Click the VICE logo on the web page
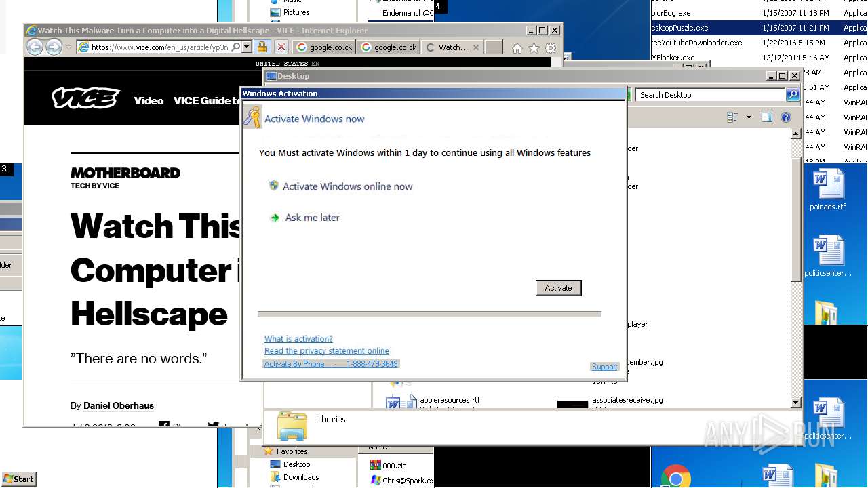The image size is (868, 488). pyautogui.click(x=85, y=99)
